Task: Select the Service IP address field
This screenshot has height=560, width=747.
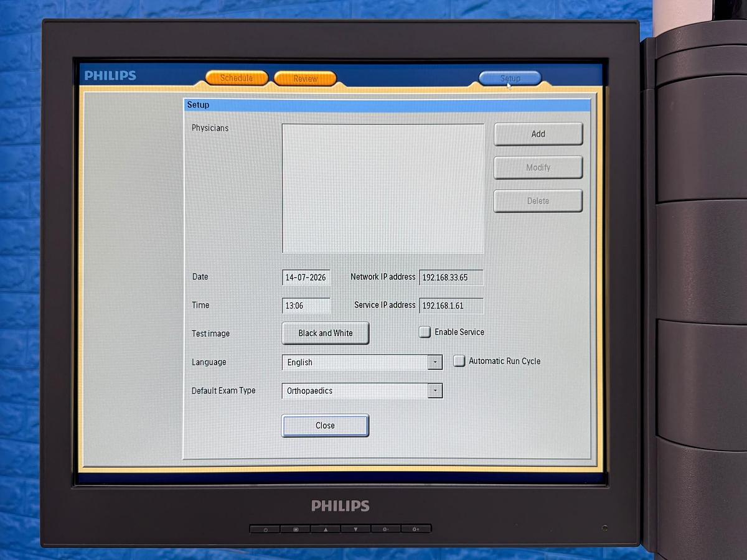Action: point(451,306)
